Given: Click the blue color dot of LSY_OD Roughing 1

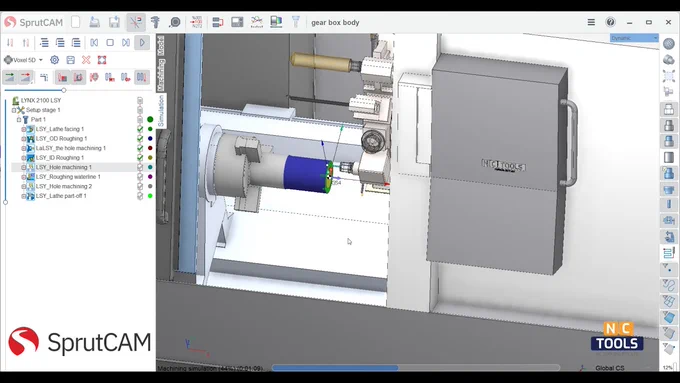Looking at the screenshot, I should click(x=150, y=139).
